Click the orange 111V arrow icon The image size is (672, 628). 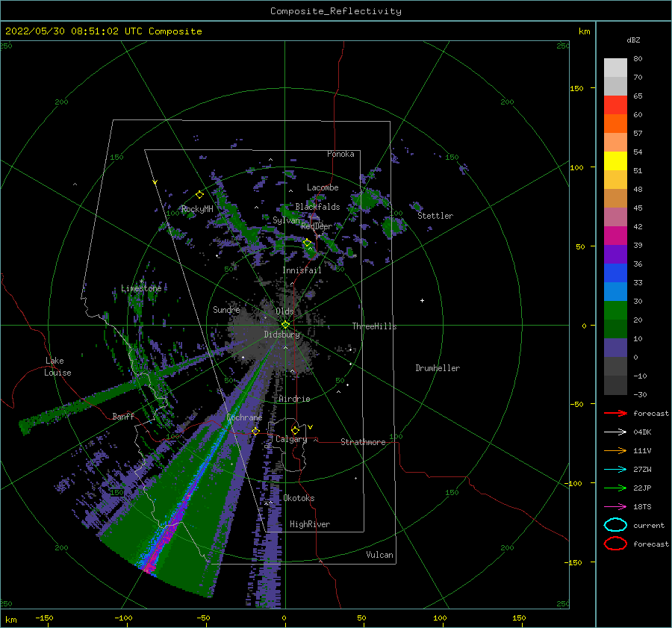615,450
